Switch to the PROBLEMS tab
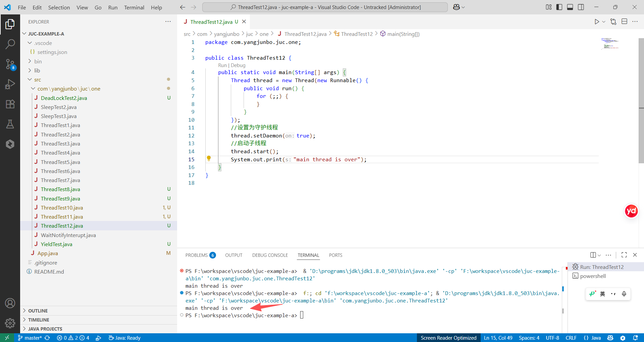Image resolution: width=644 pixels, height=342 pixels. [x=200, y=255]
